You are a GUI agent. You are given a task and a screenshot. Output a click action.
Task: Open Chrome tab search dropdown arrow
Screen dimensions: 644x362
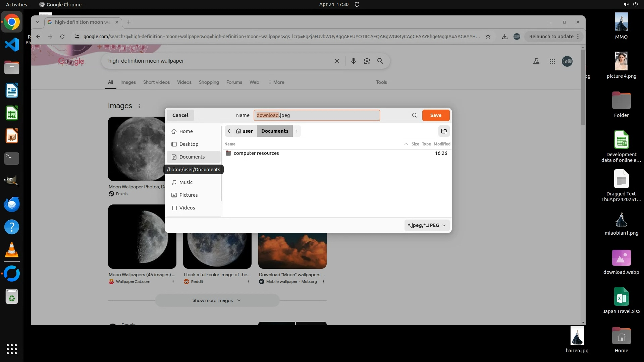pos(38,22)
